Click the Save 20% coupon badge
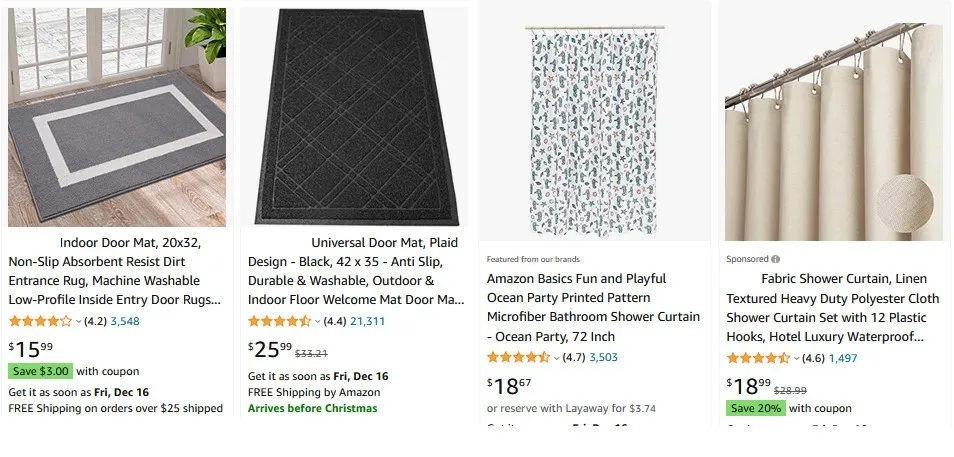 756,408
